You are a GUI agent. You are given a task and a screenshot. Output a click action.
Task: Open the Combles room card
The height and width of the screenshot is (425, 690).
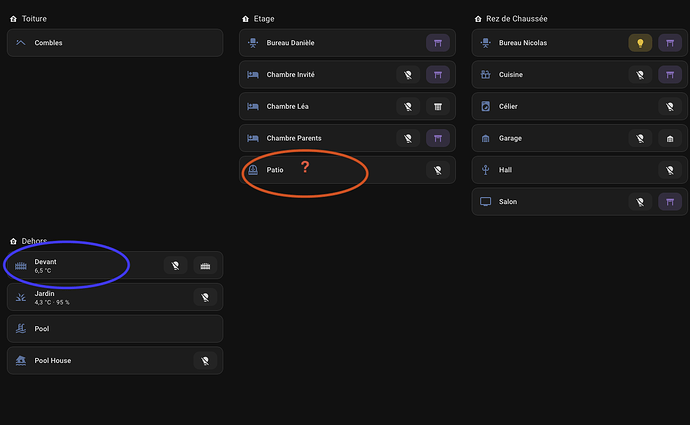(114, 43)
